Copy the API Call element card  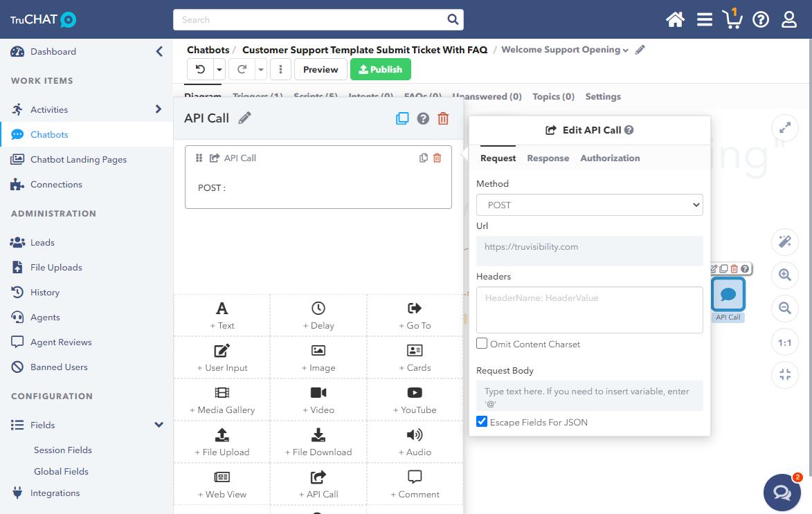(x=424, y=158)
